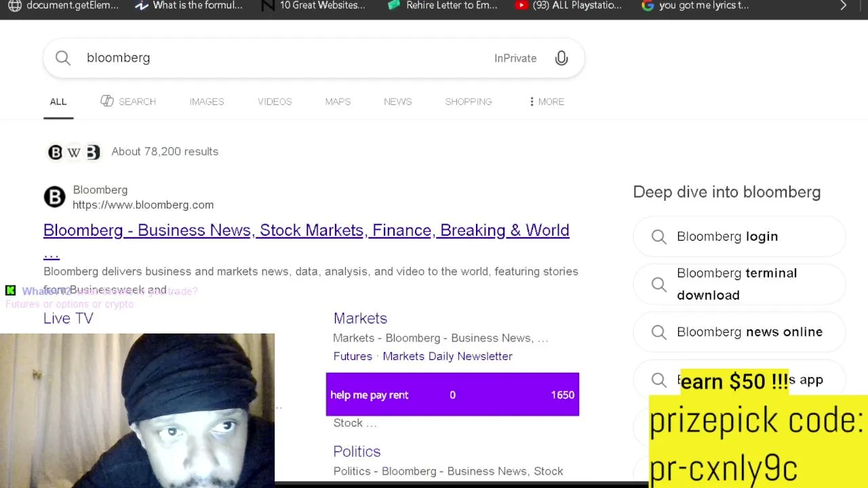
Task: Open the NEWS tab
Action: pyautogui.click(x=397, y=102)
